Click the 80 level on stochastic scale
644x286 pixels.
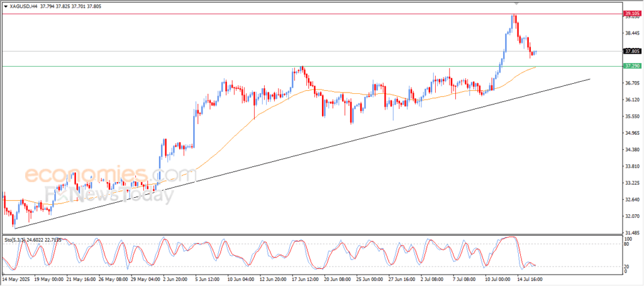626,244
